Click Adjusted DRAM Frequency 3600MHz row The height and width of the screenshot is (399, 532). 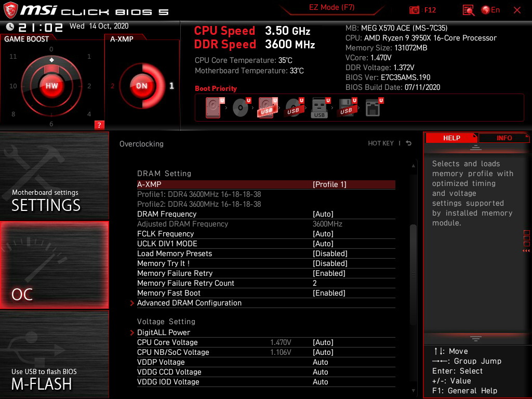coord(266,224)
